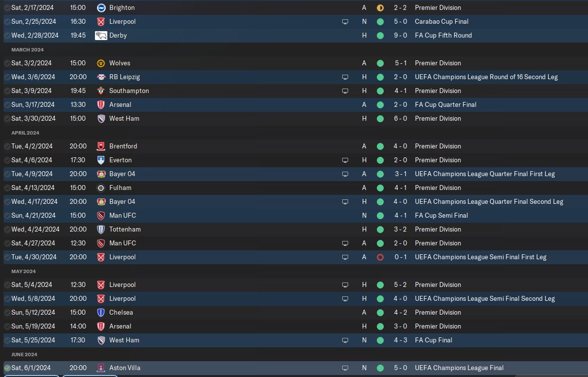
Task: Click TV icon on the Everton fixture row
Action: (x=345, y=160)
